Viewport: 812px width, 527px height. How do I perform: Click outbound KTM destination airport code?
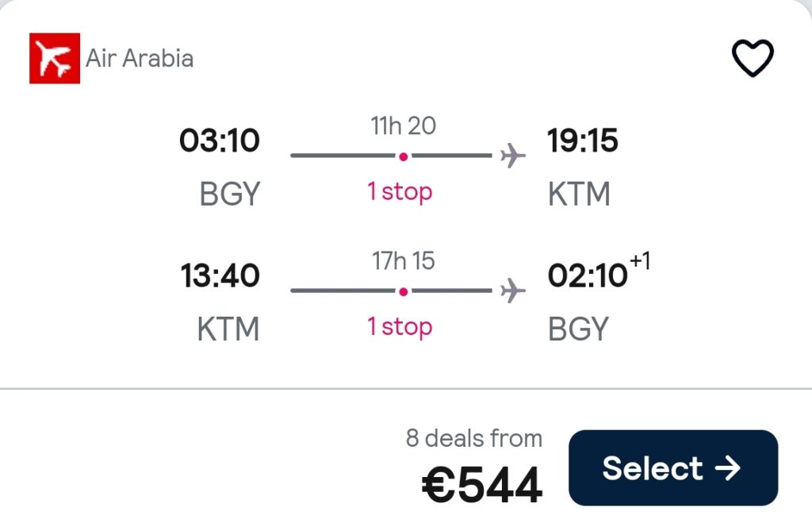coord(579,194)
